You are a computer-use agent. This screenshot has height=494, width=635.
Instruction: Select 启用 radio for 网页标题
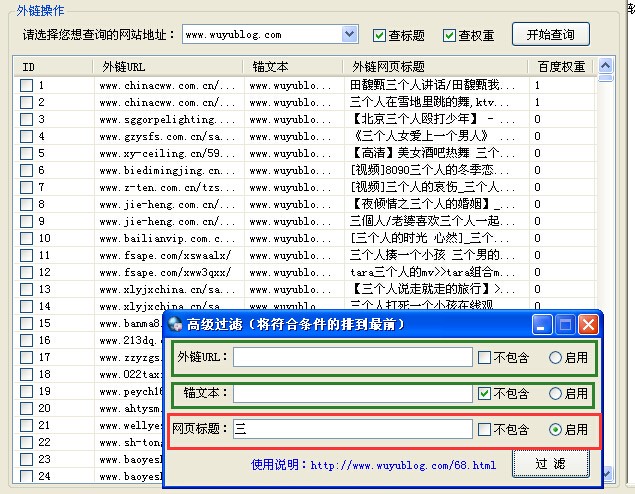tap(555, 430)
